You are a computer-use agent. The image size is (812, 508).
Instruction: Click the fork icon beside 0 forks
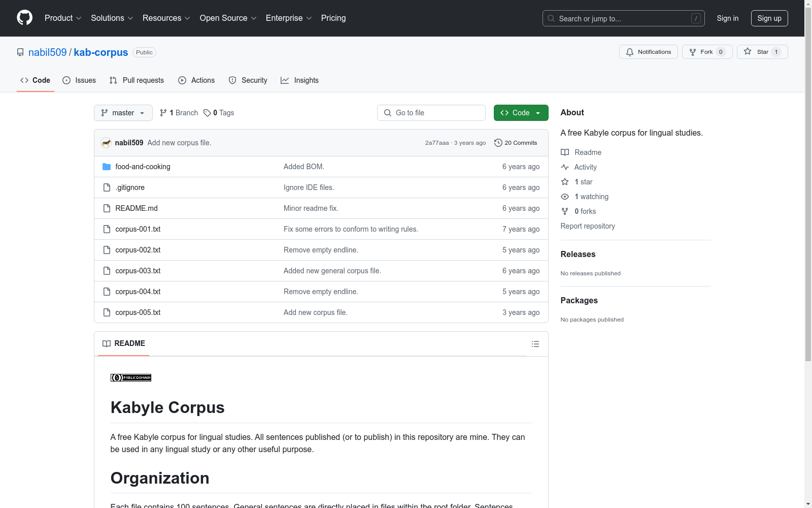(565, 211)
